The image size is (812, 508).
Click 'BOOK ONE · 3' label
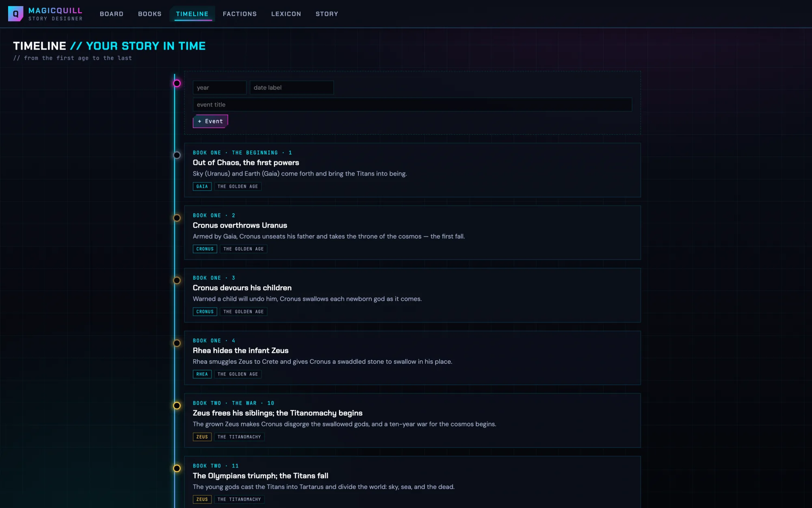click(214, 278)
